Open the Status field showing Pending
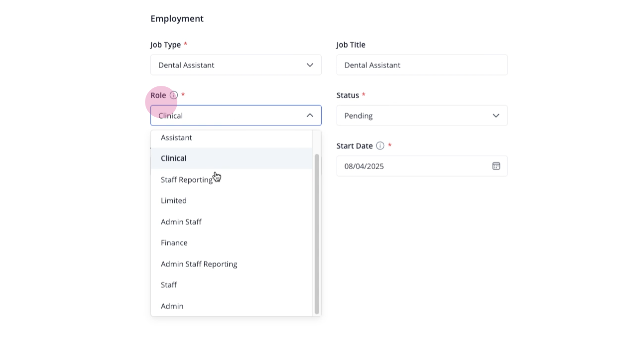 tap(422, 116)
